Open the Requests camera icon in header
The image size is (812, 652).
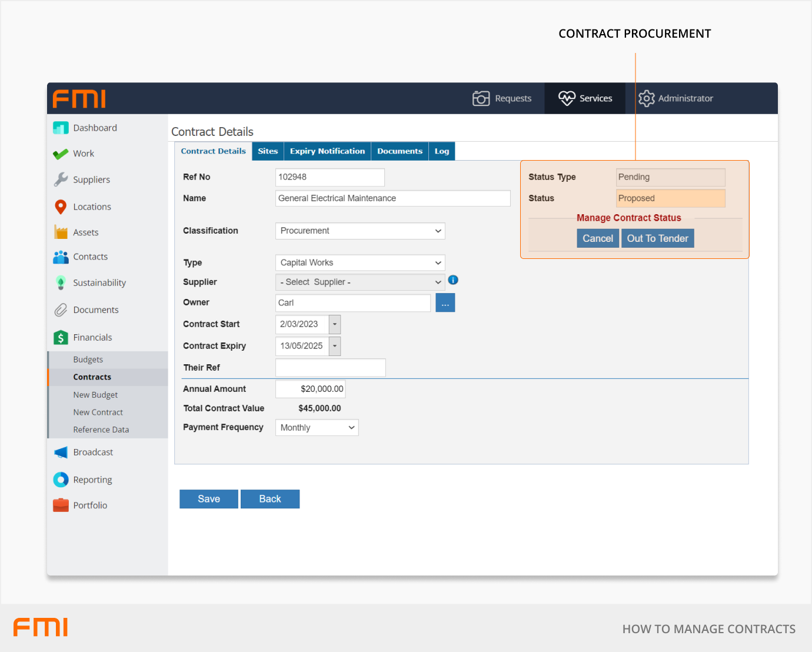tap(481, 98)
